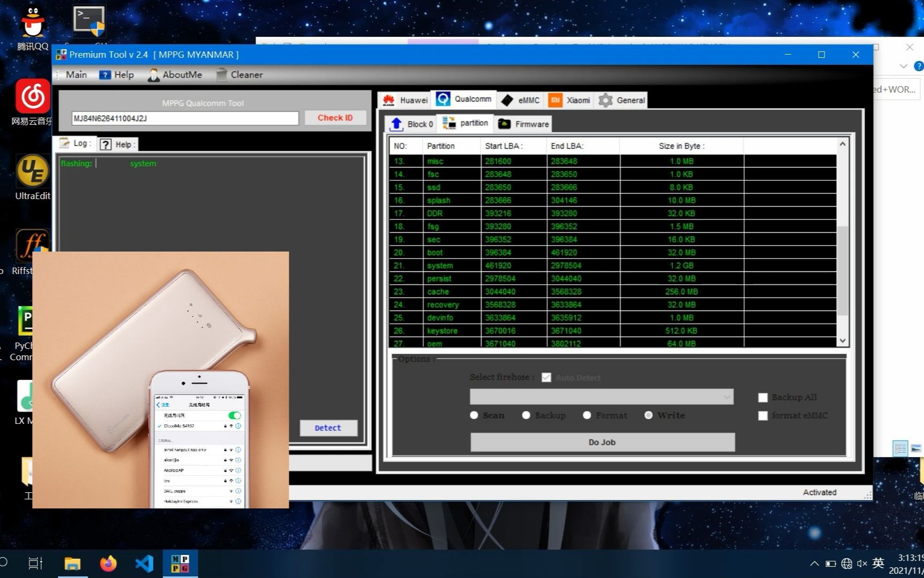Click the partition list scrollbar thumb

[x=843, y=271]
